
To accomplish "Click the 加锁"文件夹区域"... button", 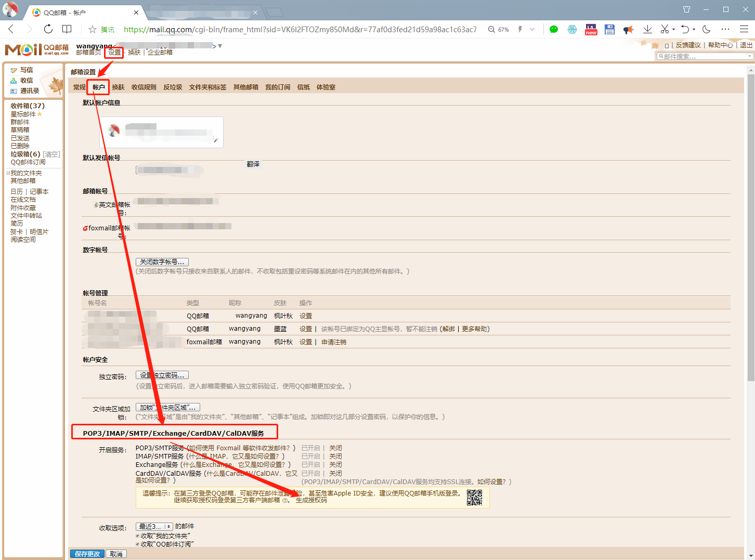I will pos(167,408).
